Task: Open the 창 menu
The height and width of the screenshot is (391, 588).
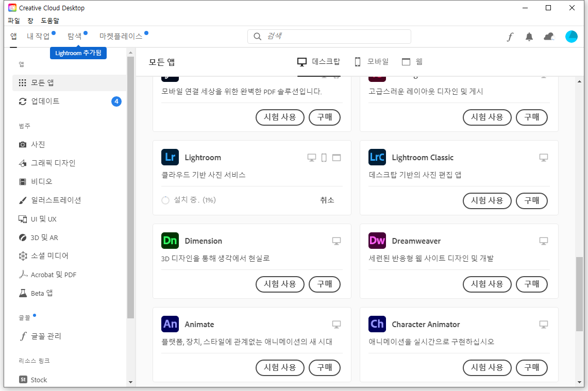Action: (30, 21)
